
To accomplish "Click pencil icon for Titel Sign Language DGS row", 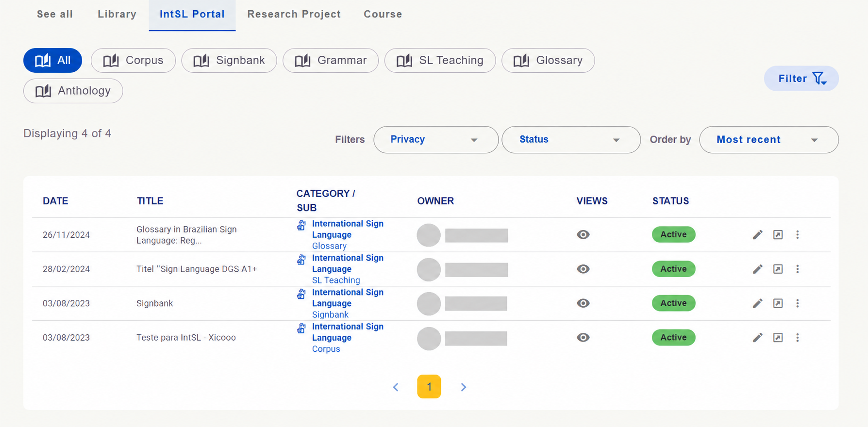I will coord(757,269).
